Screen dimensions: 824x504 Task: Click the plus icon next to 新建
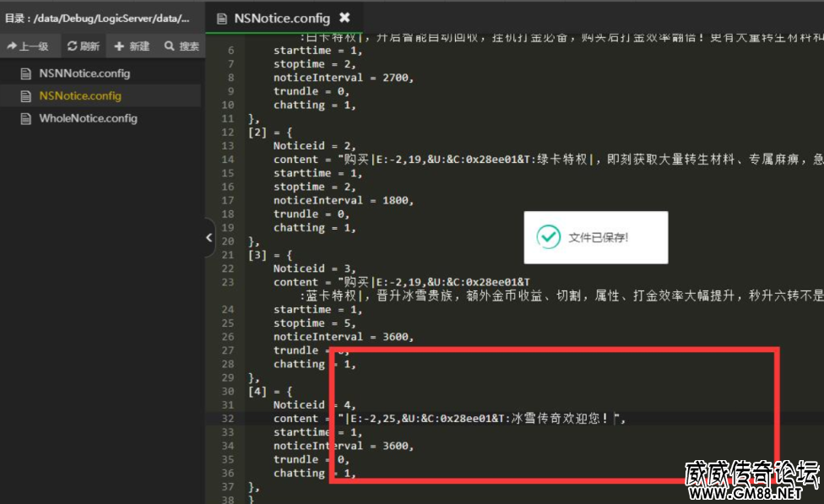pyautogui.click(x=119, y=46)
